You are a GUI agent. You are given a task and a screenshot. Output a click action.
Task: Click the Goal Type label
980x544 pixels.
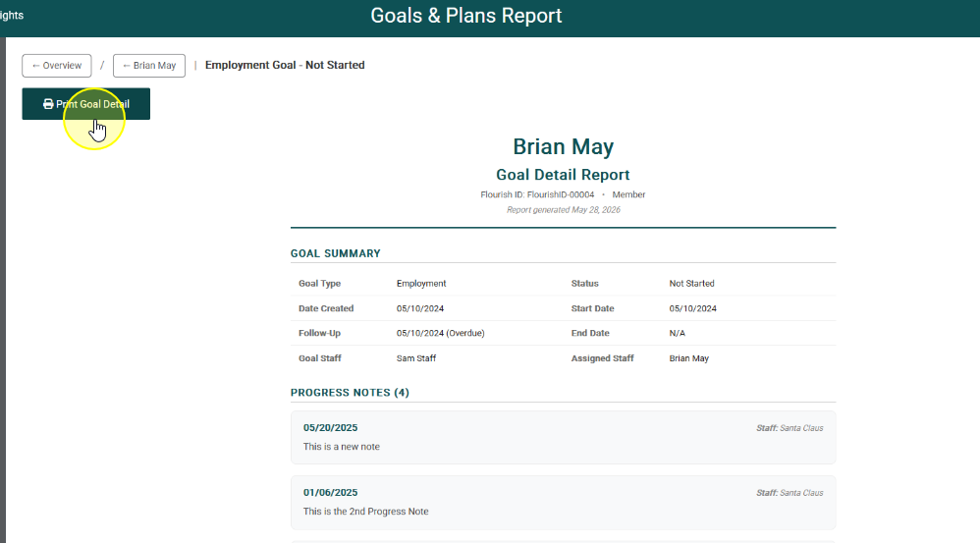(319, 283)
